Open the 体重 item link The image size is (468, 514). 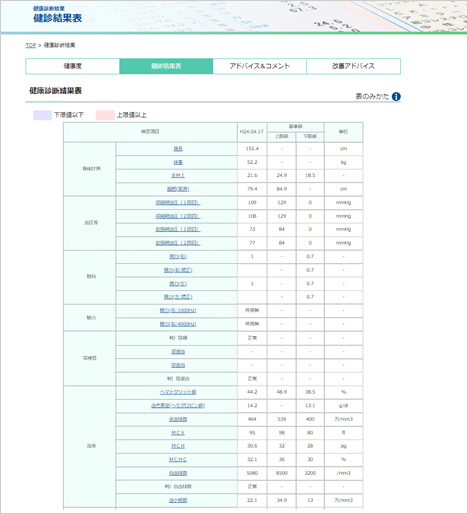(178, 162)
